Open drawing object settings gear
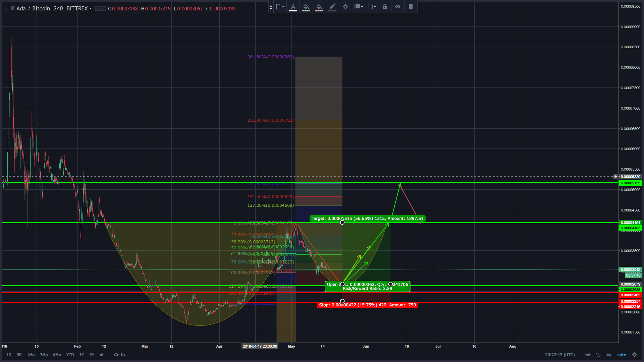This screenshot has height=362, width=644. click(x=345, y=7)
